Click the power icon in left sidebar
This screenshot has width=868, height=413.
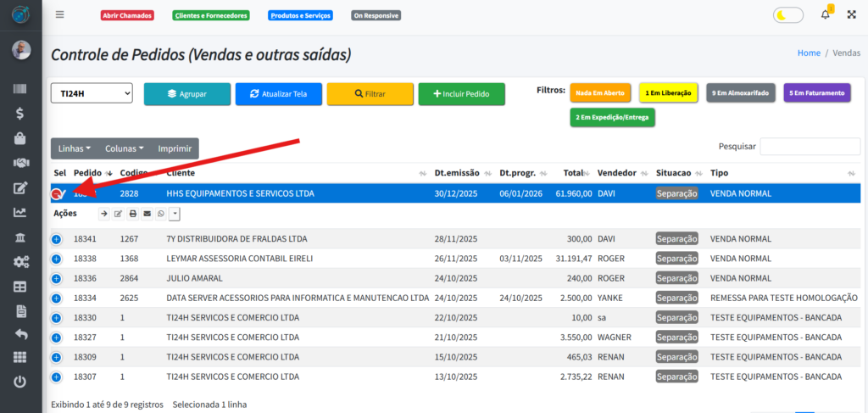coord(20,382)
